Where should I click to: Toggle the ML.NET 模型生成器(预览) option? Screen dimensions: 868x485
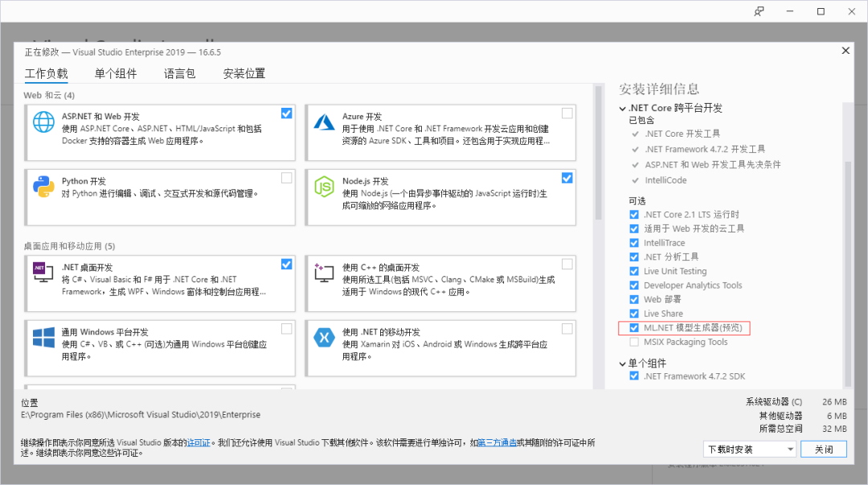click(634, 327)
